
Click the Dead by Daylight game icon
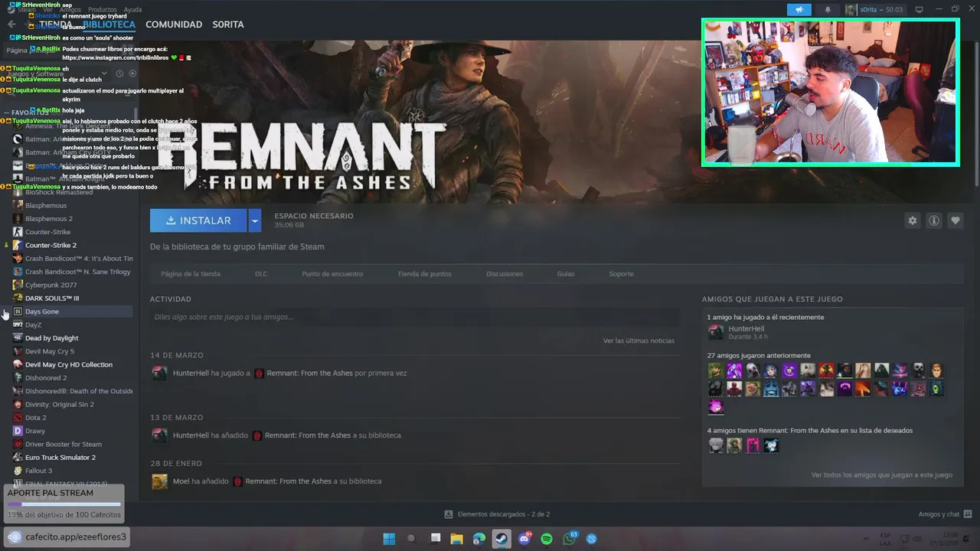tap(18, 338)
